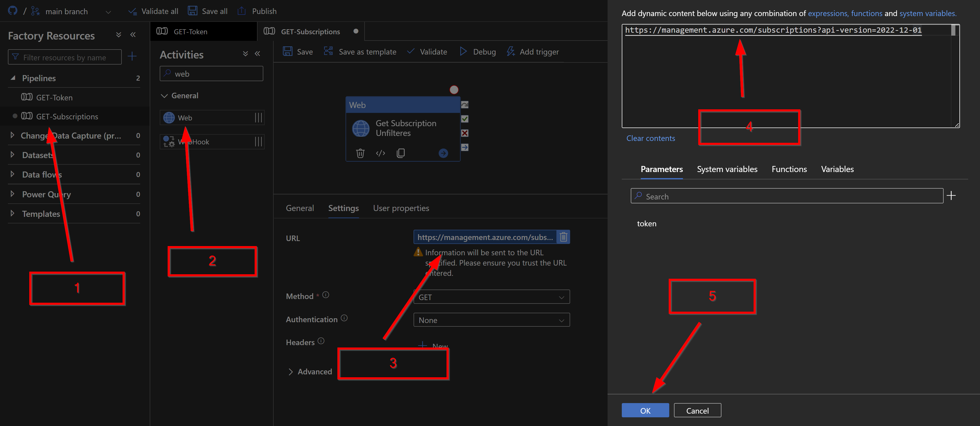Click Validate all in the top bar

(x=153, y=11)
